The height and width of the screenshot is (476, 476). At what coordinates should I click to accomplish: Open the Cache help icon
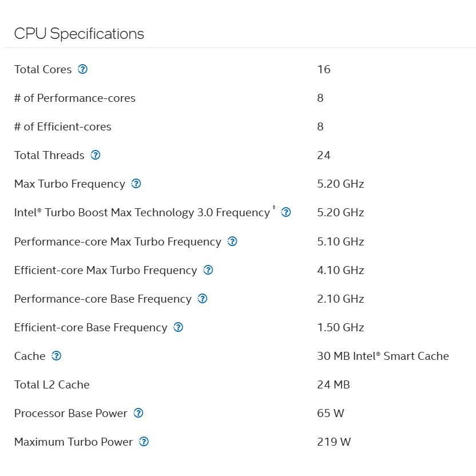(x=56, y=356)
